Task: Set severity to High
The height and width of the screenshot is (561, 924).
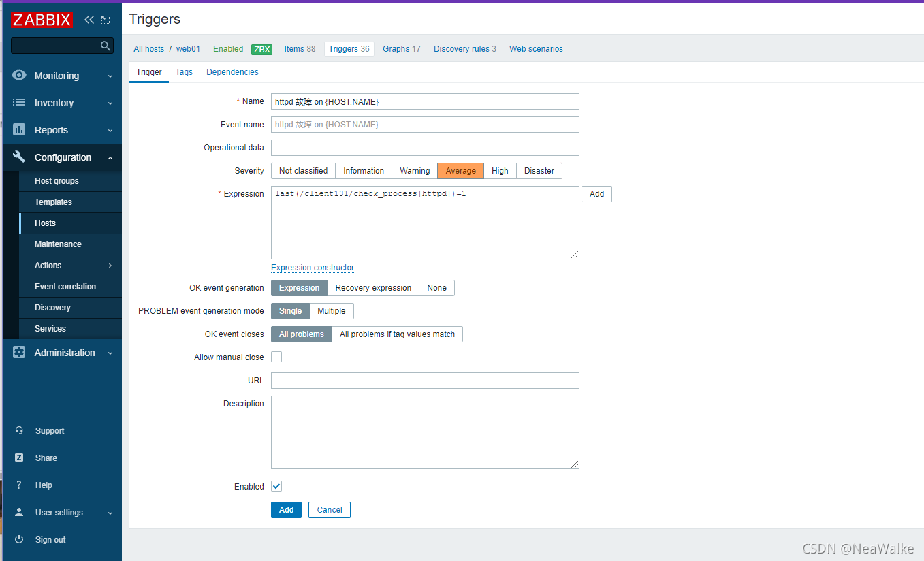Action: (500, 171)
